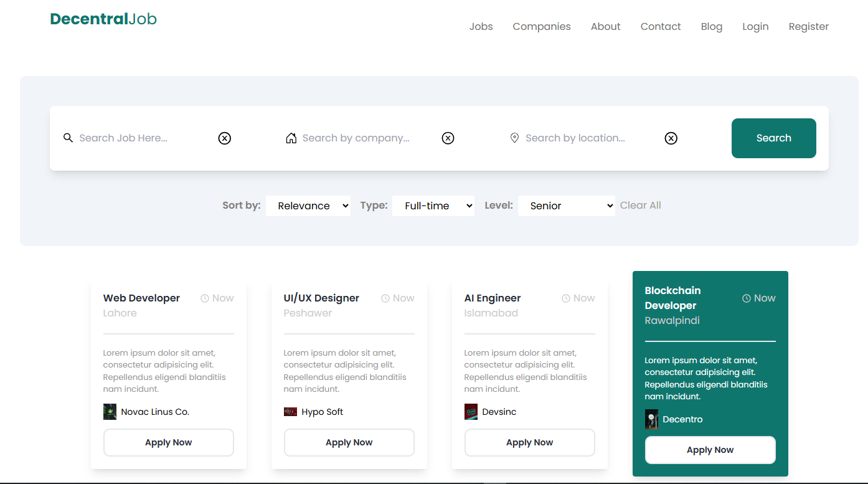
Task: Click the AI Engineer job title
Action: click(x=493, y=298)
